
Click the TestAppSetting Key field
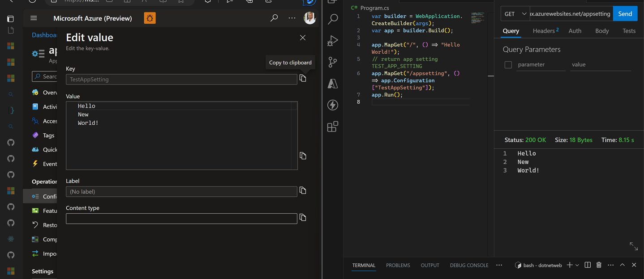(181, 79)
